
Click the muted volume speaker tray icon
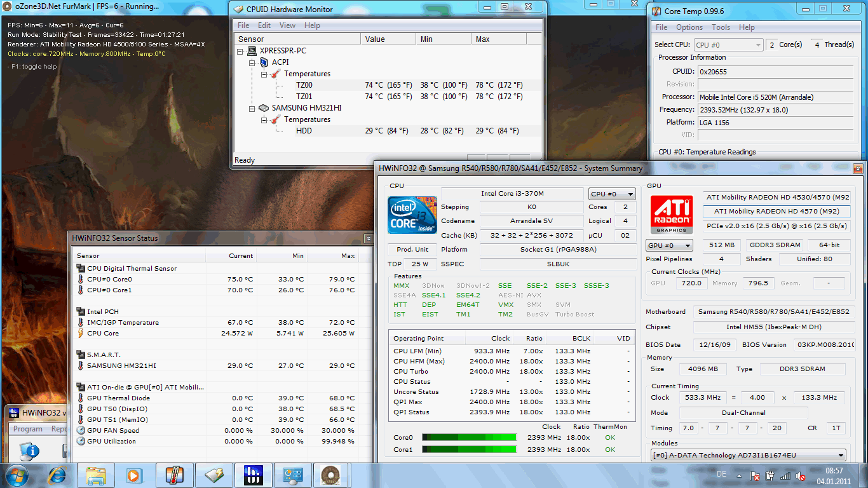801,475
